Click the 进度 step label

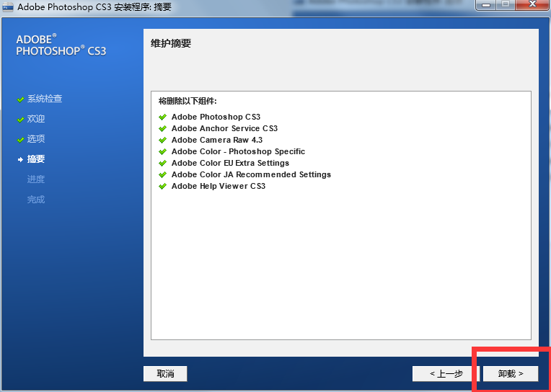(36, 179)
